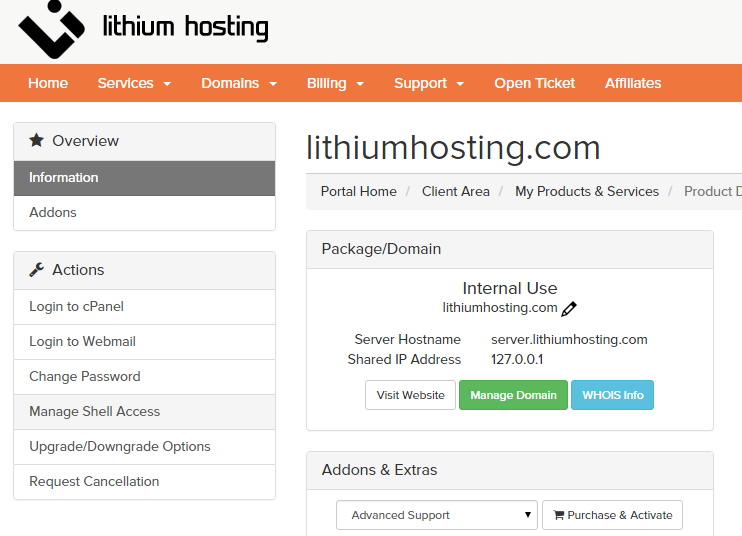Click the pencil edit icon beside lithiumhosting.com

569,309
